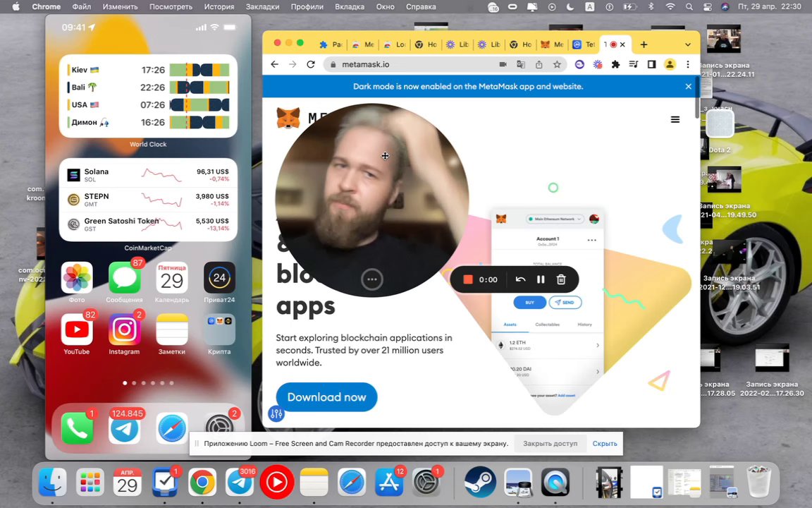The height and width of the screenshot is (508, 812).
Task: Open Chrome share icon in address bar
Action: (x=539, y=64)
